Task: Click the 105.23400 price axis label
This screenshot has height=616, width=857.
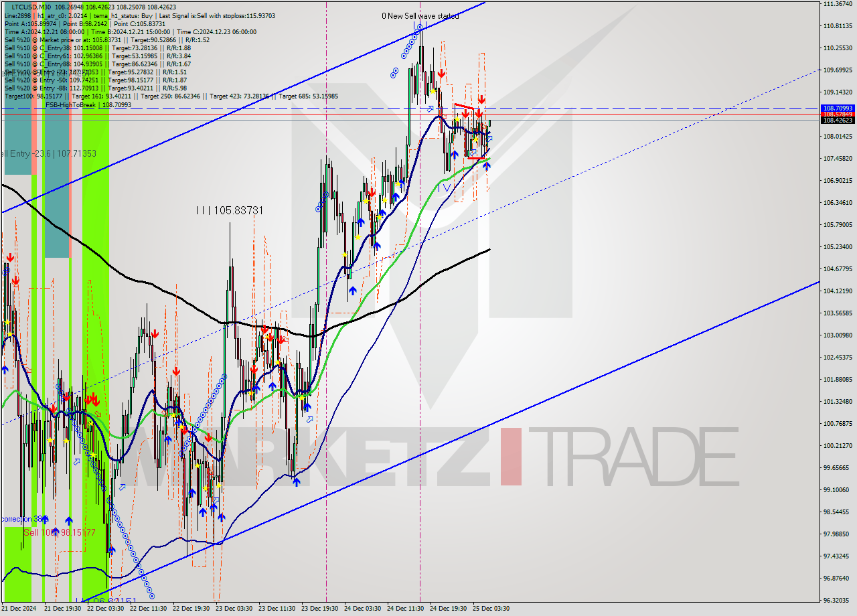Action: pyautogui.click(x=838, y=247)
